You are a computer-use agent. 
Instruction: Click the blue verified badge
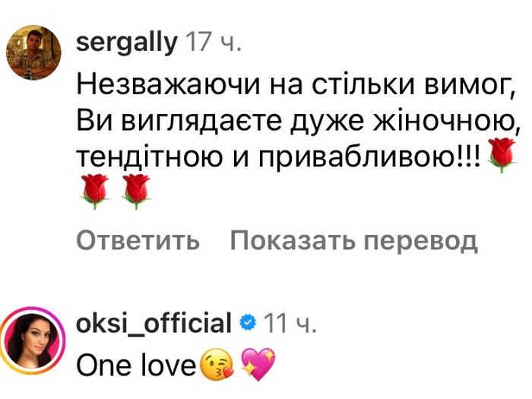pyautogui.click(x=247, y=324)
